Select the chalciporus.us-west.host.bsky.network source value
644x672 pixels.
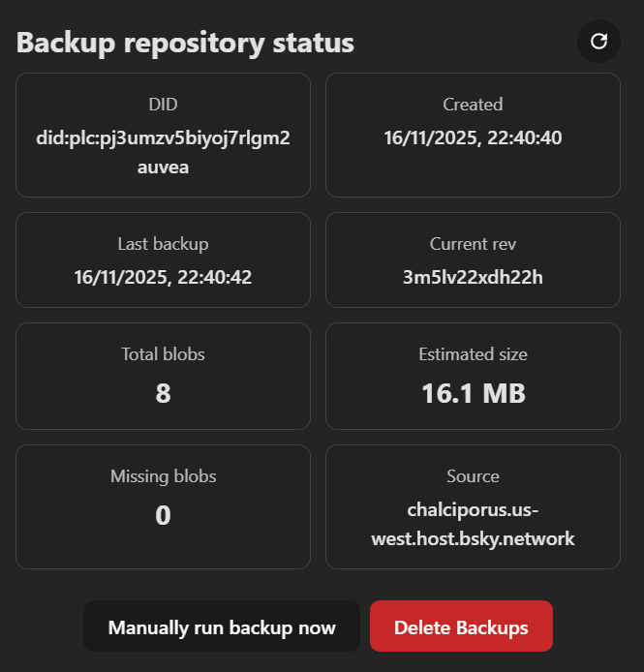coord(473,524)
